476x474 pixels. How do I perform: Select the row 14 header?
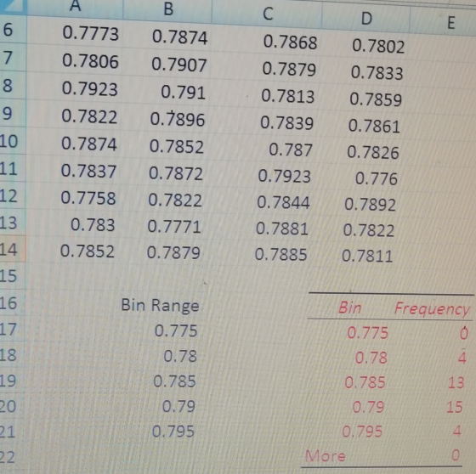[x=12, y=250]
